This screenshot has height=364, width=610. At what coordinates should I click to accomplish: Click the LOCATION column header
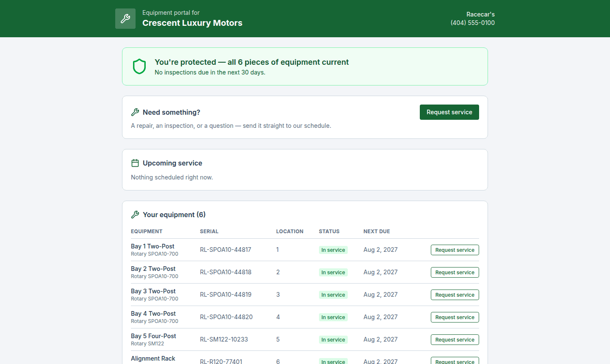[290, 232]
